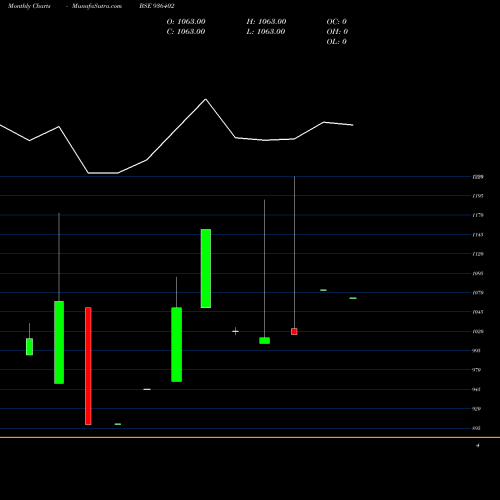The width and height of the screenshot is (500, 500).
Task: Click the MunafaSutra.com site label
Action: (x=97, y=6)
